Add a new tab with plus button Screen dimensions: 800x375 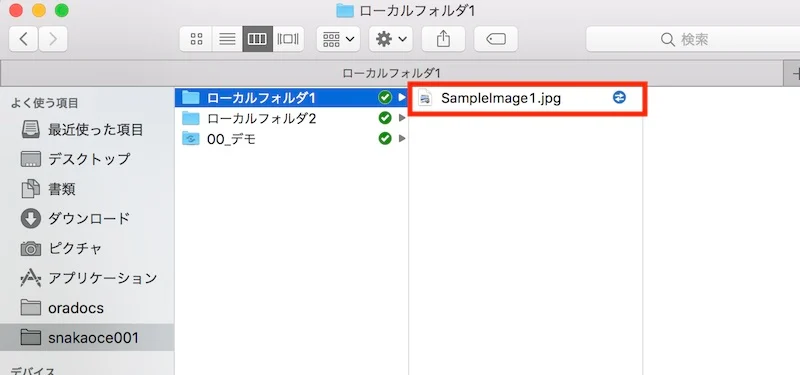[x=793, y=73]
